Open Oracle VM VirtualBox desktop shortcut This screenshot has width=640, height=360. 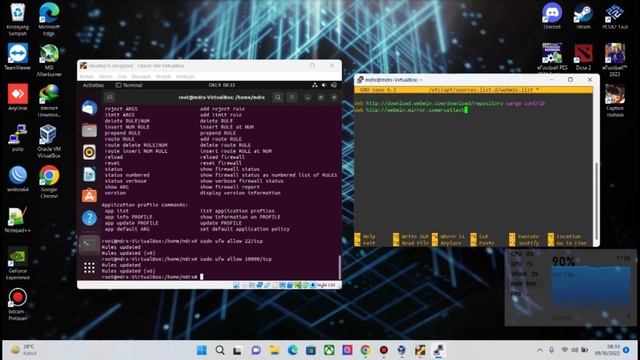(49, 141)
